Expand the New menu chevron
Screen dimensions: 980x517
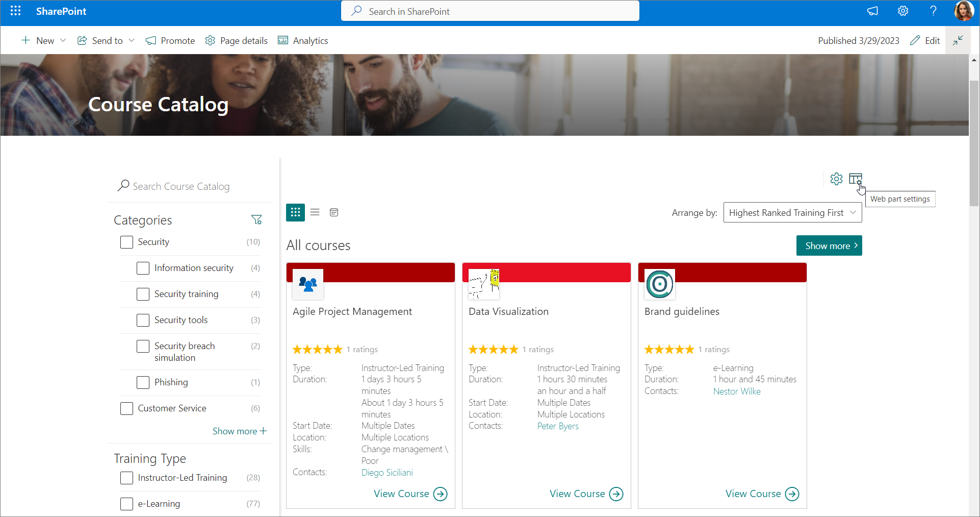pyautogui.click(x=63, y=40)
